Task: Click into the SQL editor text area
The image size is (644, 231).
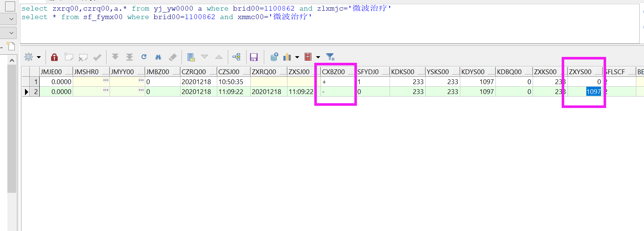Action: (329, 24)
